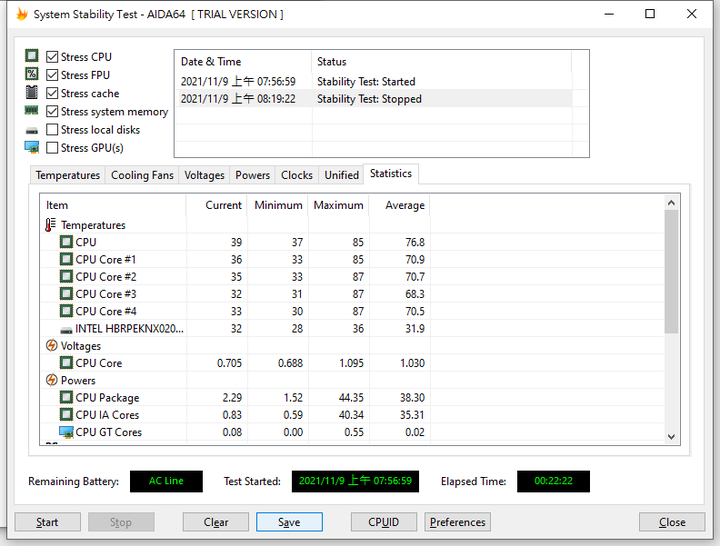
Task: Click the Stress FPU percent icon
Action: point(32,74)
